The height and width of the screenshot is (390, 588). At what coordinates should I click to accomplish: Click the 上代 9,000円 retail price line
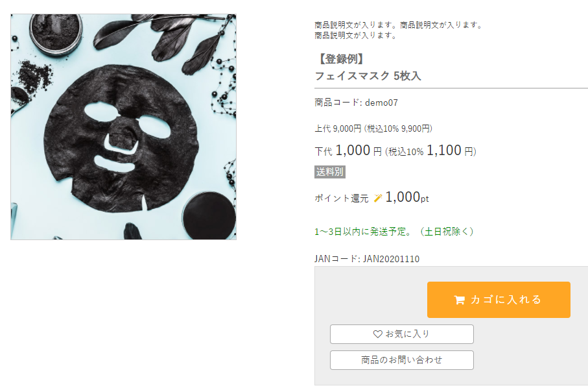click(x=373, y=128)
